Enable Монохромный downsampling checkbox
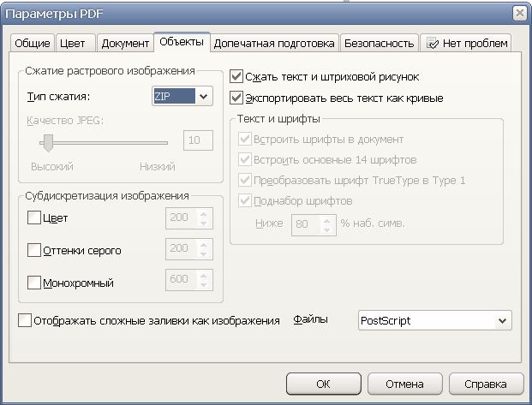Screen dimensions: 532x405 [34, 283]
